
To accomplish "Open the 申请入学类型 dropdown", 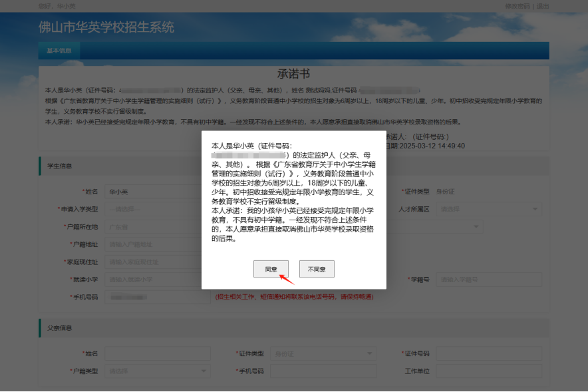I will [x=154, y=209].
